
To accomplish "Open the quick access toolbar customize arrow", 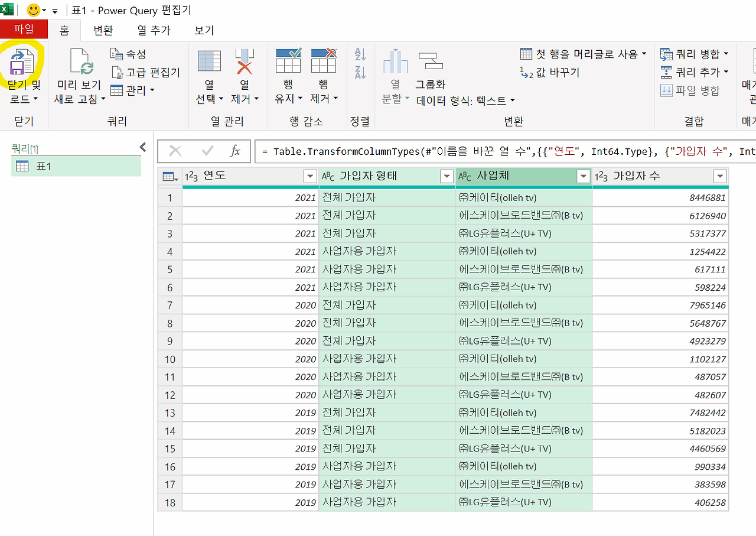I will point(55,11).
